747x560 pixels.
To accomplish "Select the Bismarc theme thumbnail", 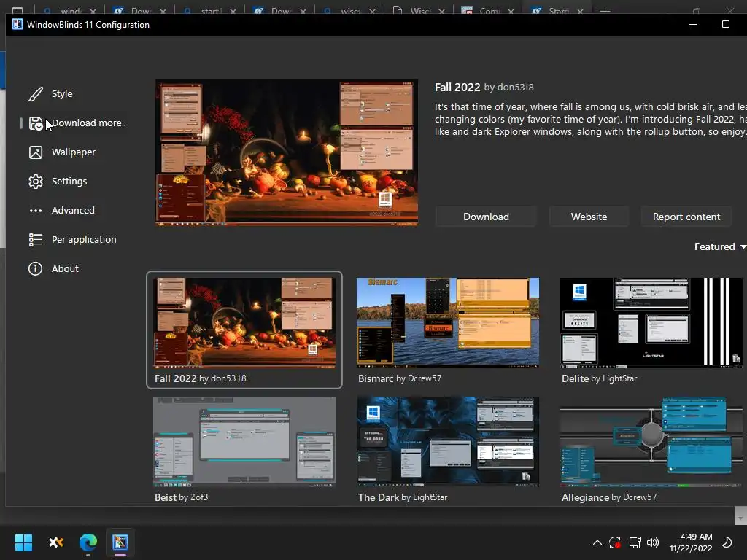I will coord(448,322).
